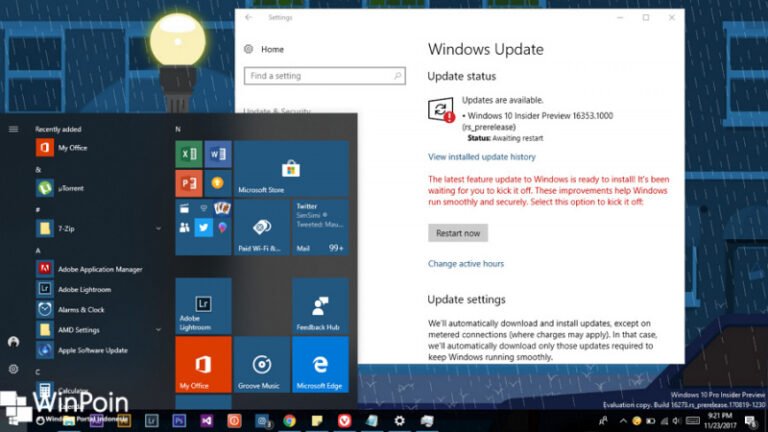Select Adobe Application Manager from app list
The width and height of the screenshot is (768, 432).
pos(100,269)
